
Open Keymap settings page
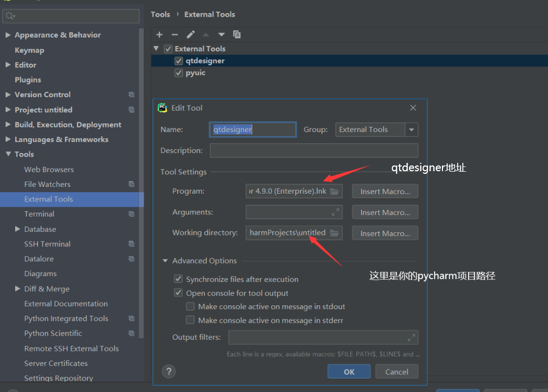(x=29, y=50)
